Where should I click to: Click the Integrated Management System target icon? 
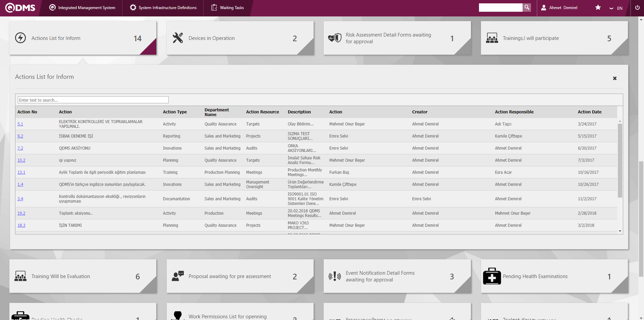[x=52, y=7]
